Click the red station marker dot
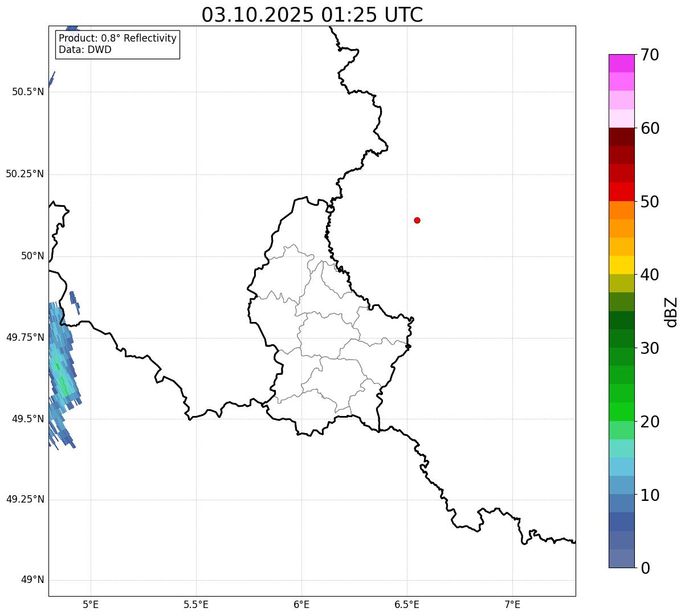This screenshot has width=685, height=616. coord(417,220)
